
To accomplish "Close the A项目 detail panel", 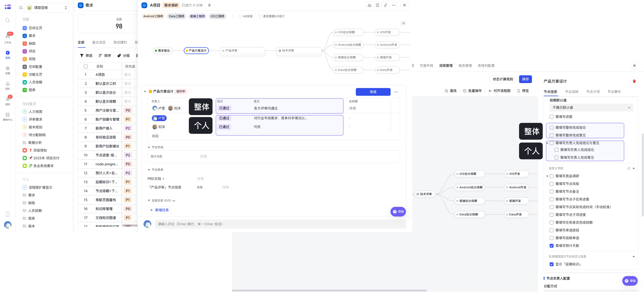I will 405,5.
